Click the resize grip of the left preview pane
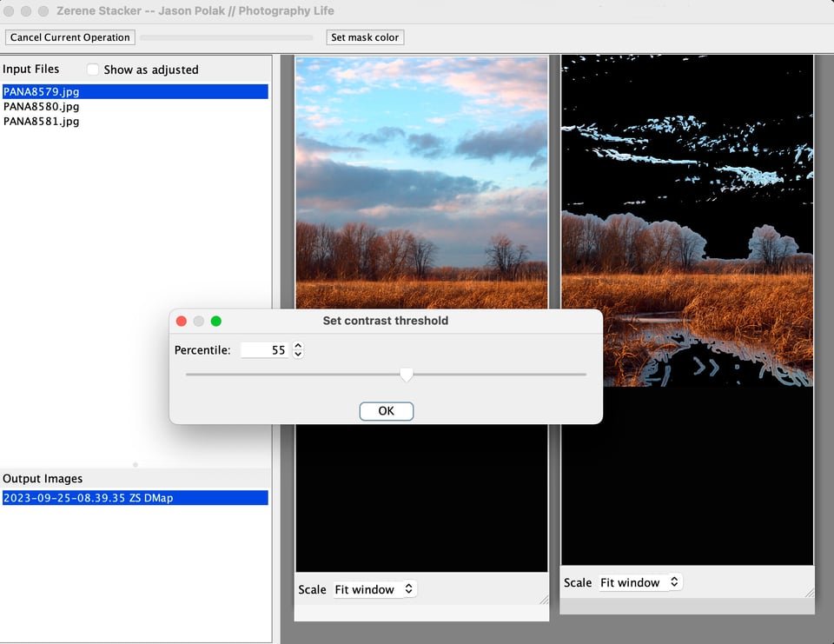The height and width of the screenshot is (644, 834). [x=544, y=600]
